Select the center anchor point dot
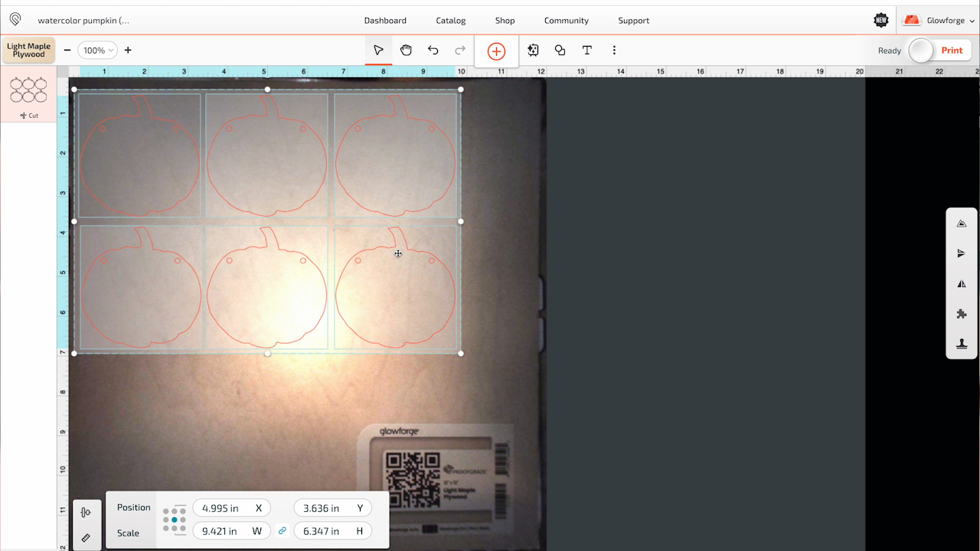980x551 pixels. 175,520
